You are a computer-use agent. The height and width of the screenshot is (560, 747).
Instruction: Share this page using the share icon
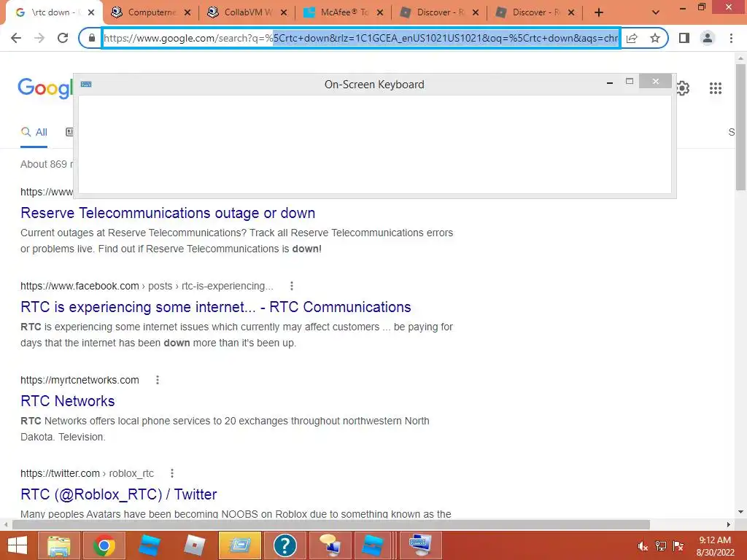(x=632, y=38)
